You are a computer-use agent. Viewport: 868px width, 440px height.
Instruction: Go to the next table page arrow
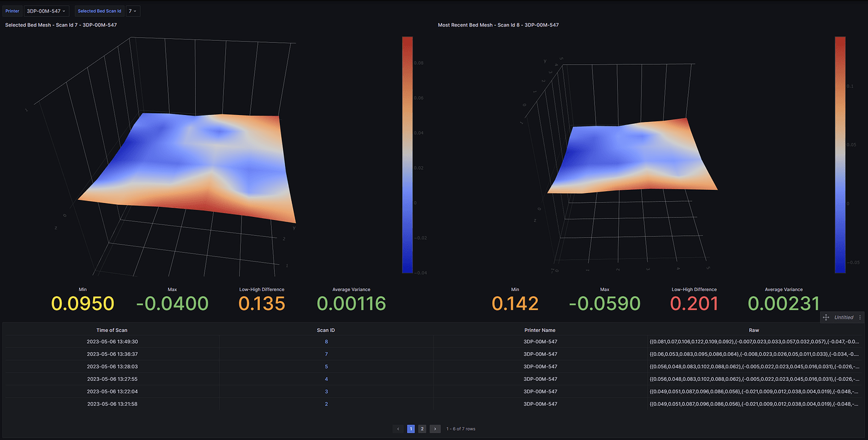[x=435, y=429]
